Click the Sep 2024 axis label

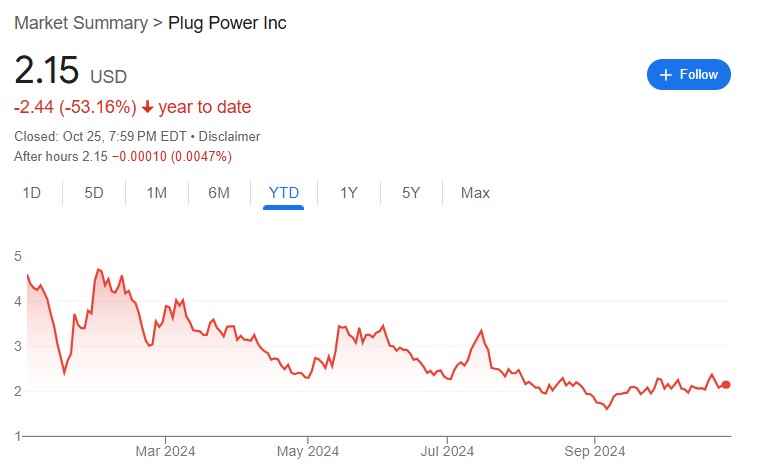pos(594,452)
